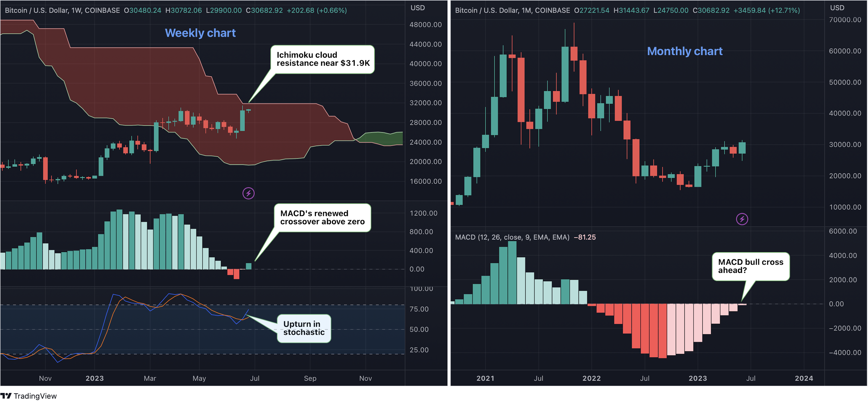
Task: Click the 48000.00 price axis label
Action: pyautogui.click(x=425, y=25)
